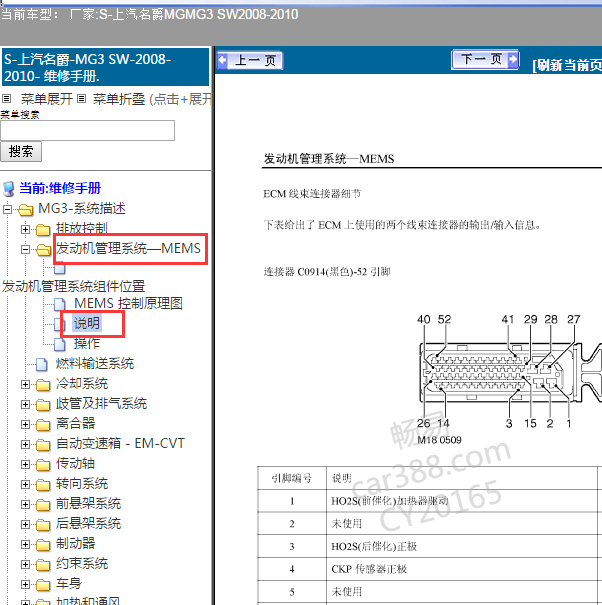Click 菜单展开 to expand all menus
Viewport: 602px width, 605px height.
tap(46, 99)
